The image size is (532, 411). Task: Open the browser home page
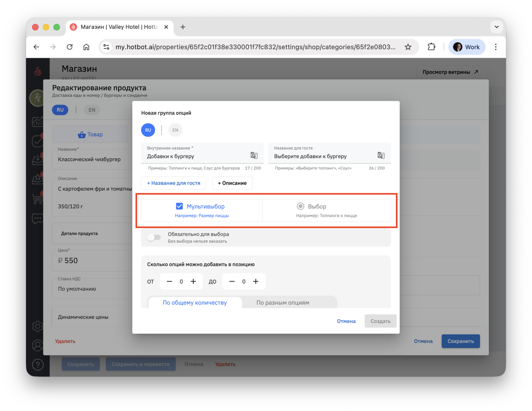pyautogui.click(x=86, y=47)
